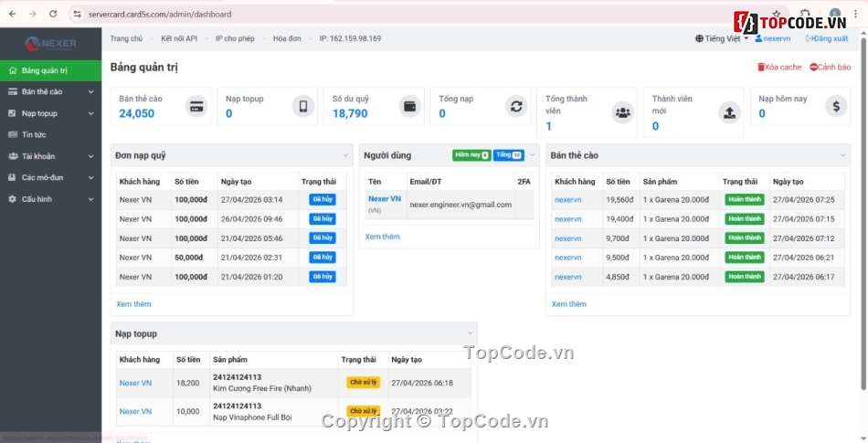Select 18,790 value in Số dư quỹ
Viewport: 868px width, 443px height.
(350, 113)
